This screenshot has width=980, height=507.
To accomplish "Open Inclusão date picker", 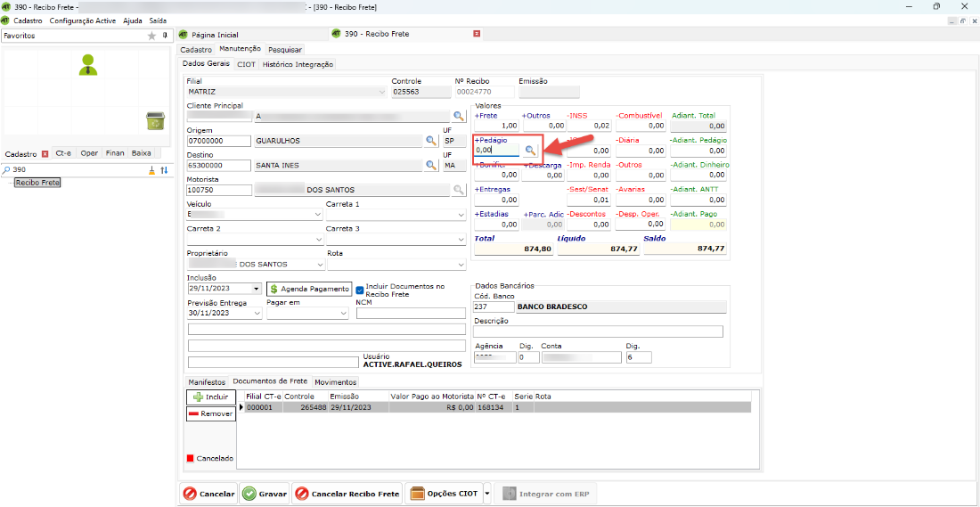I will coord(256,289).
